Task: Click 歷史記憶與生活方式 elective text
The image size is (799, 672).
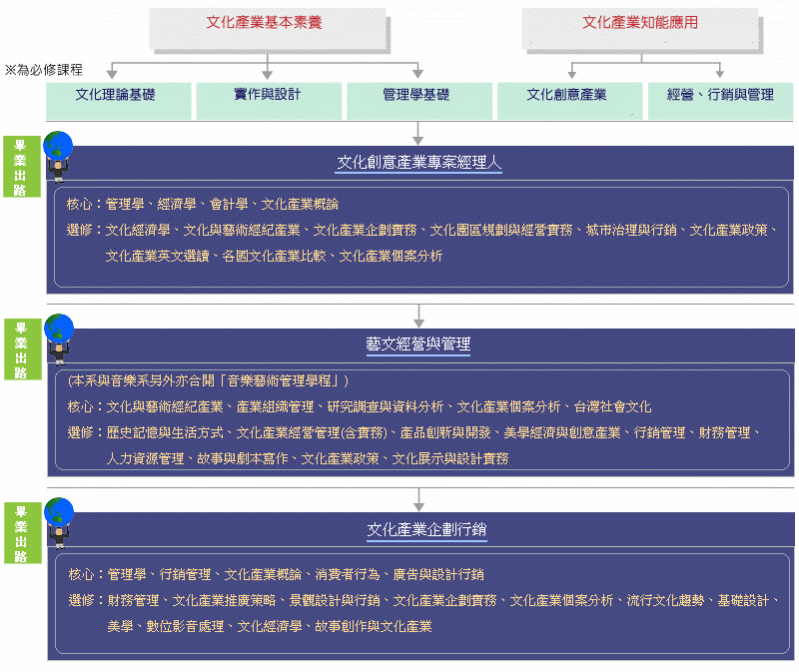Action: click(x=165, y=433)
